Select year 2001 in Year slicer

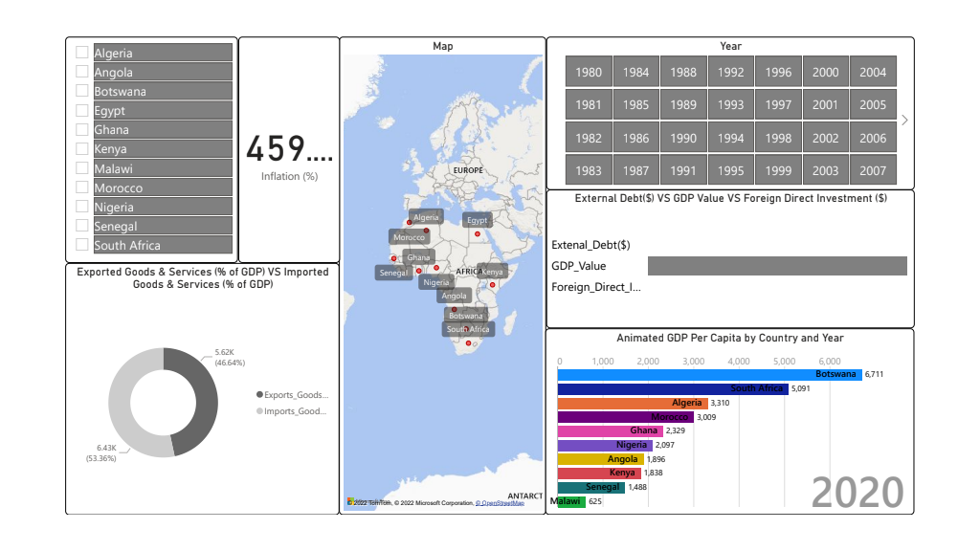(x=826, y=104)
